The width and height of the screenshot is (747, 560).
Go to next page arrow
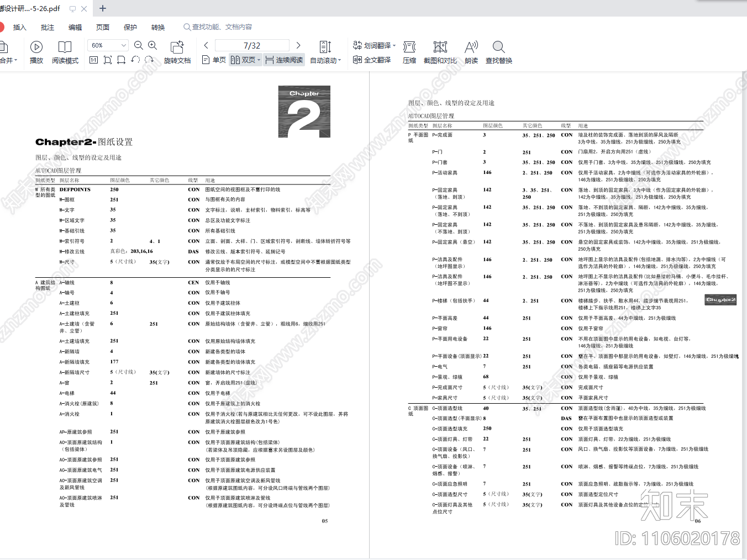click(298, 45)
